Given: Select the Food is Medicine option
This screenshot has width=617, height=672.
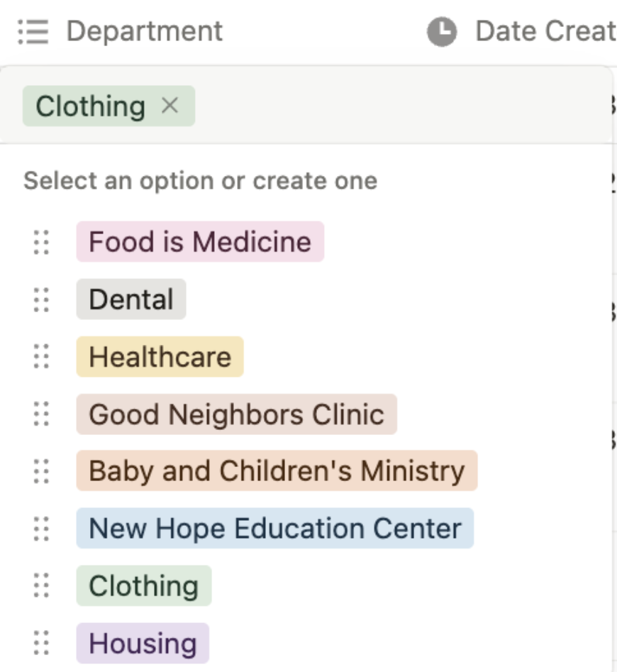Looking at the screenshot, I should tap(200, 242).
